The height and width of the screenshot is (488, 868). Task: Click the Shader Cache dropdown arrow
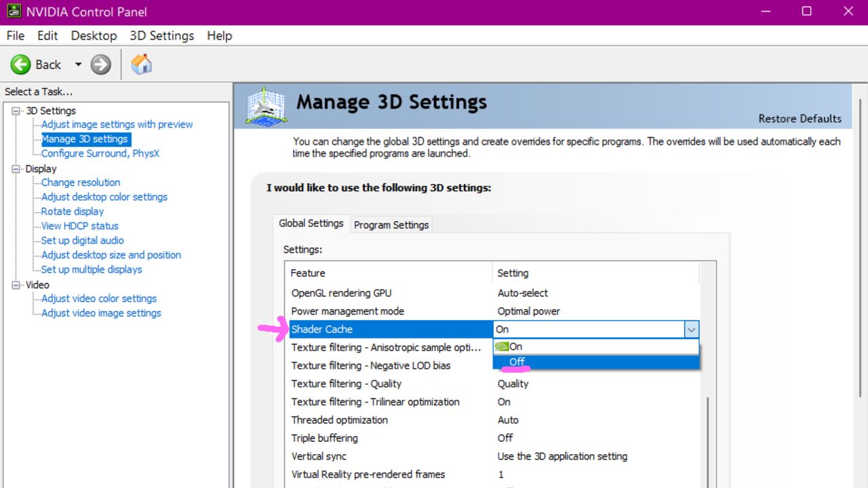691,329
